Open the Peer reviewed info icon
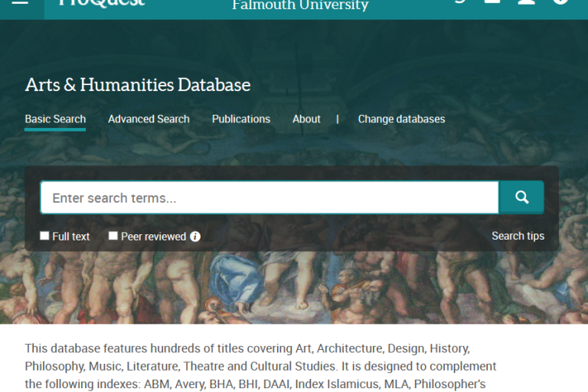588x392 pixels. point(195,237)
